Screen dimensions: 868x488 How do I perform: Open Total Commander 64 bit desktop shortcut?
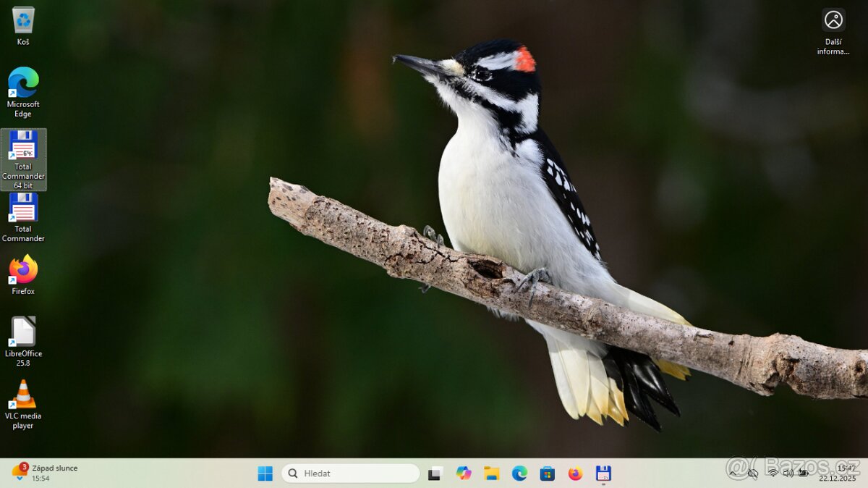click(22, 148)
